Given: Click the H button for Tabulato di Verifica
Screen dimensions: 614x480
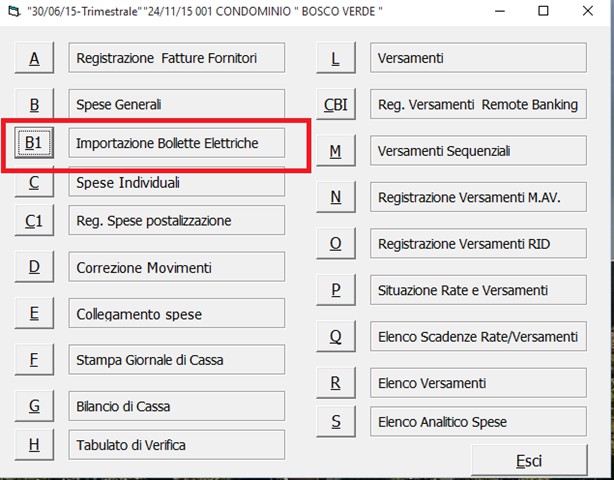Looking at the screenshot, I should pos(34,445).
